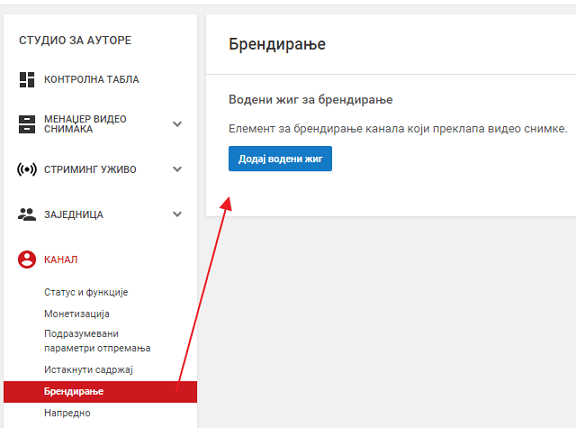
Task: Click the Додај водени жиг button
Action: 280,159
